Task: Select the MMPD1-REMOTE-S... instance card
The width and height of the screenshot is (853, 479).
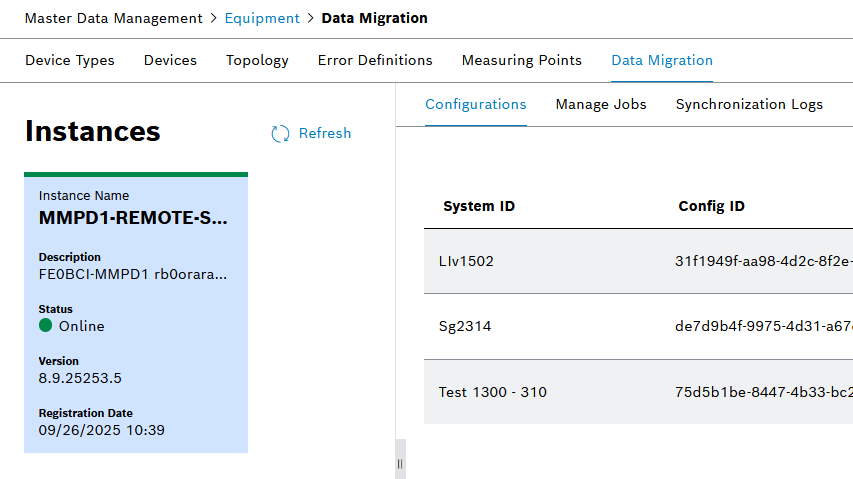Action: click(136, 313)
